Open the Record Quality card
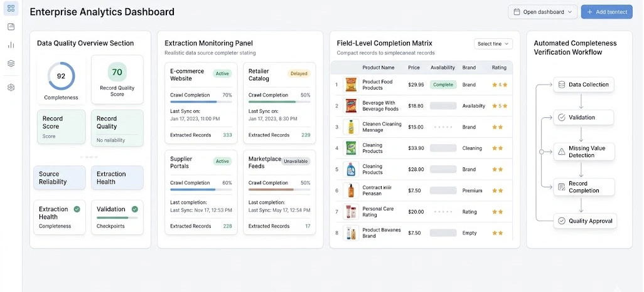Image resolution: width=644 pixels, height=292 pixels. point(117,128)
